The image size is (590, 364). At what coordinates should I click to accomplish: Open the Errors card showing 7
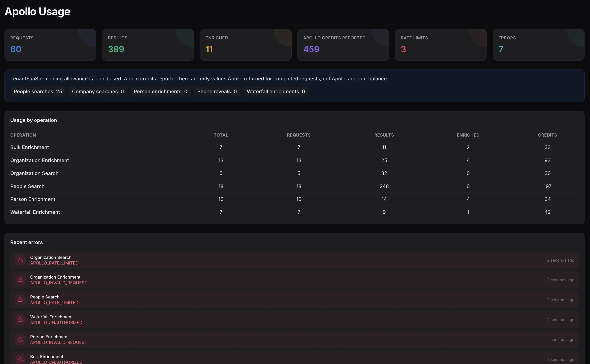coord(538,45)
